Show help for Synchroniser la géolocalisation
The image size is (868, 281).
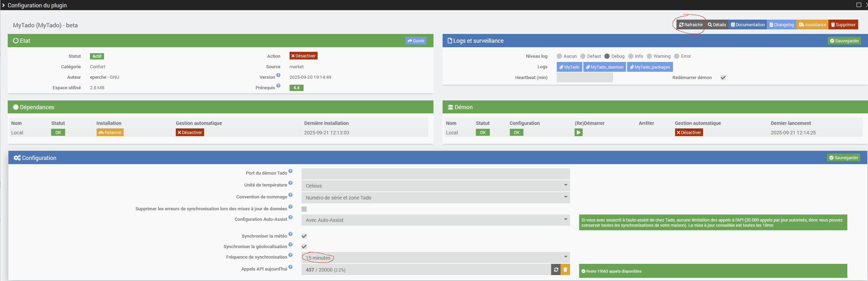pyautogui.click(x=291, y=245)
